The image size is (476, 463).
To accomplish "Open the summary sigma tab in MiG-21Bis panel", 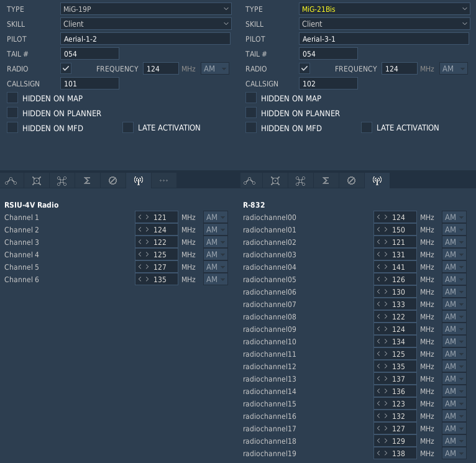I will tap(326, 181).
